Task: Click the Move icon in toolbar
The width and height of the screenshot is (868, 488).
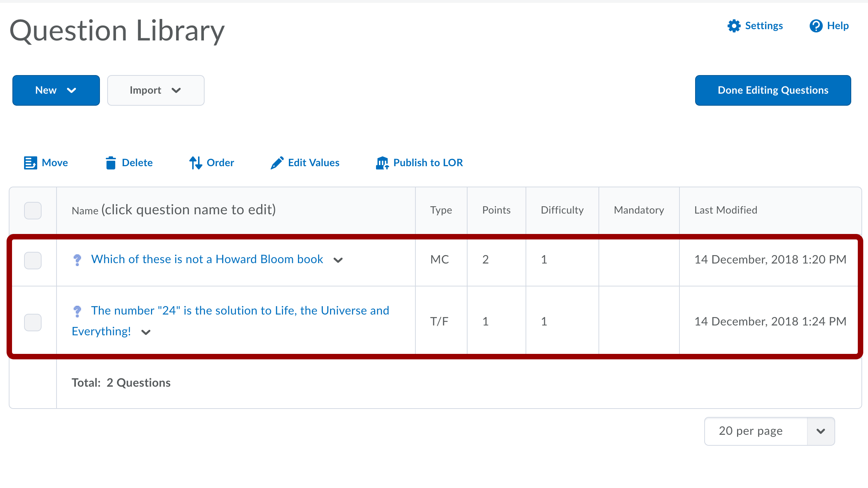Action: pyautogui.click(x=30, y=163)
